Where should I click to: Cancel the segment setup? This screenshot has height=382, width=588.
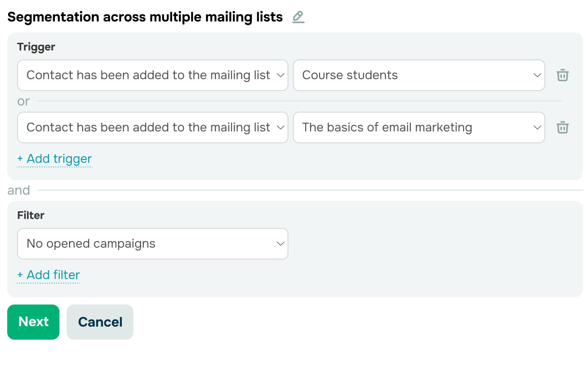(100, 322)
